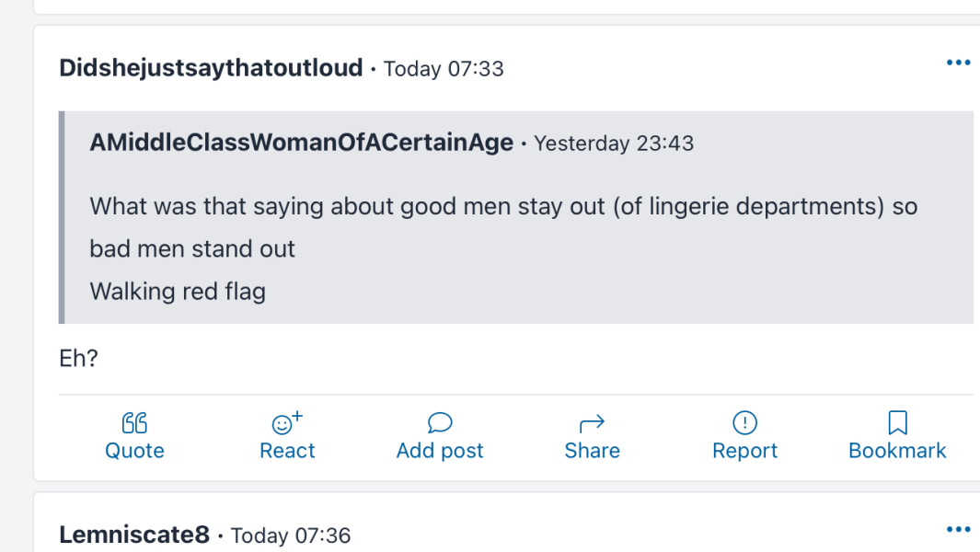Open AMiddleClassWomanOfACertainAge quoted username
Image resolution: width=980 pixels, height=552 pixels.
(301, 144)
